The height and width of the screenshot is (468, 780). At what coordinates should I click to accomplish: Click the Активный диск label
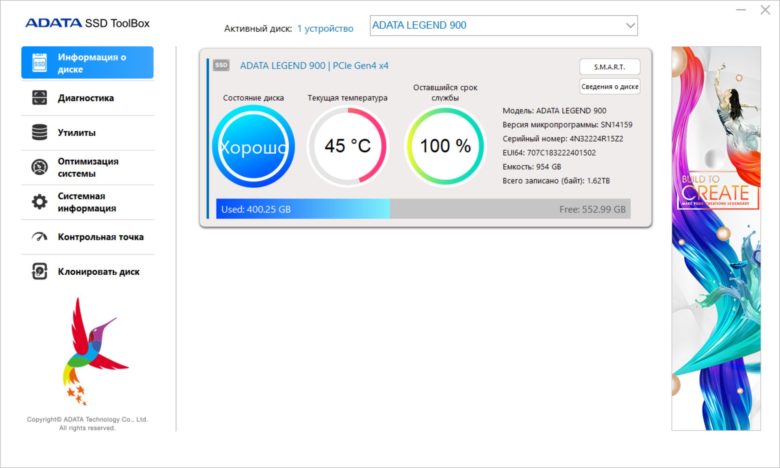258,28
